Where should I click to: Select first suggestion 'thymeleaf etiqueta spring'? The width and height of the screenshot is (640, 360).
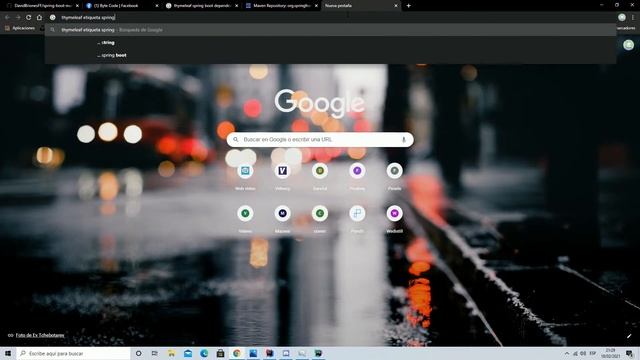tap(331, 30)
